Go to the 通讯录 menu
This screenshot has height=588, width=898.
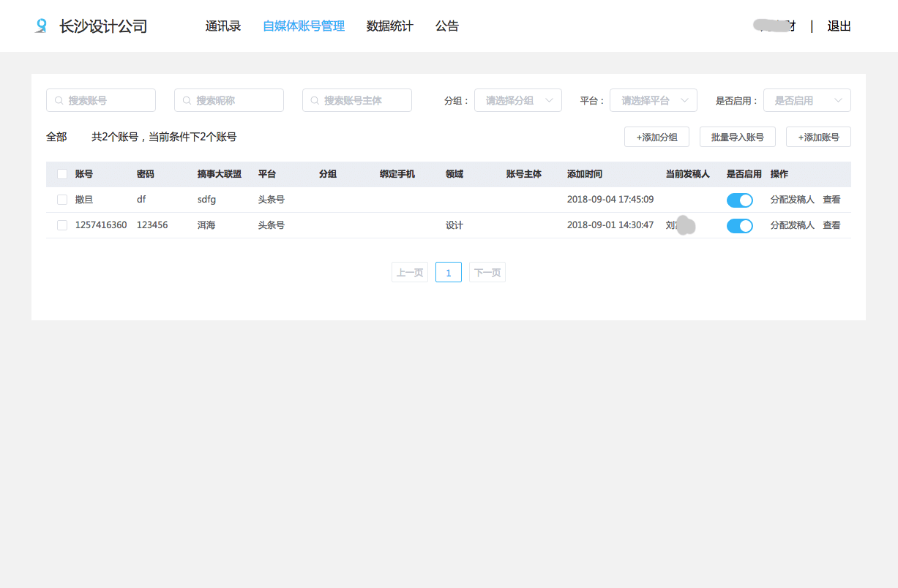[x=223, y=26]
